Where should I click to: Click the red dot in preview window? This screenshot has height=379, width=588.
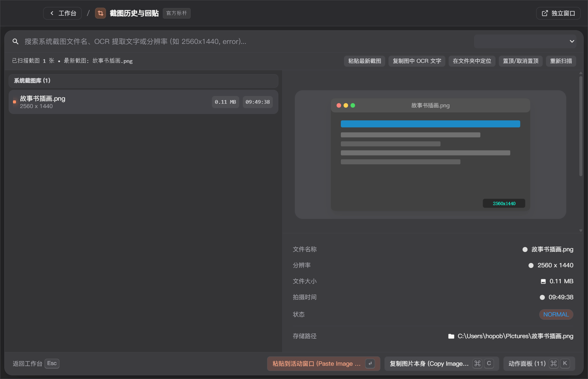[x=339, y=105]
